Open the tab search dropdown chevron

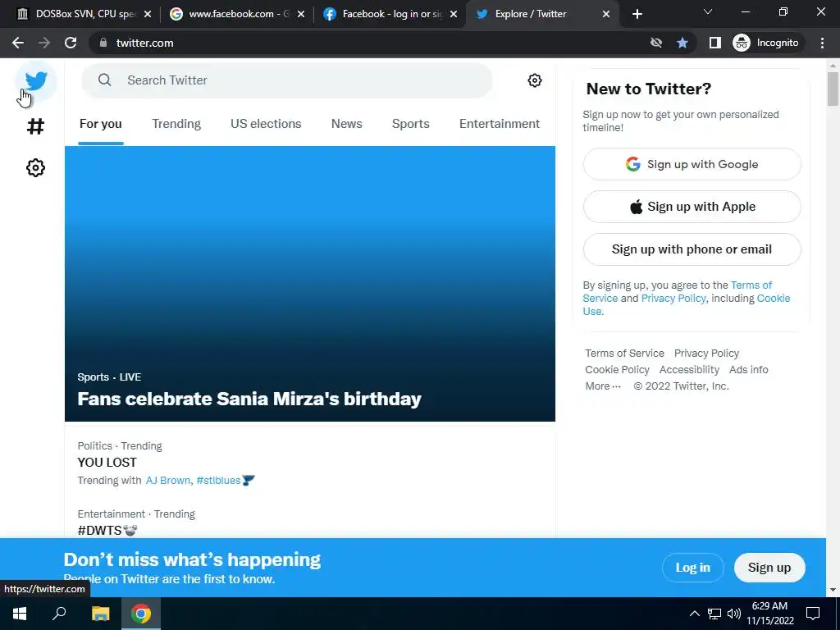coord(708,11)
